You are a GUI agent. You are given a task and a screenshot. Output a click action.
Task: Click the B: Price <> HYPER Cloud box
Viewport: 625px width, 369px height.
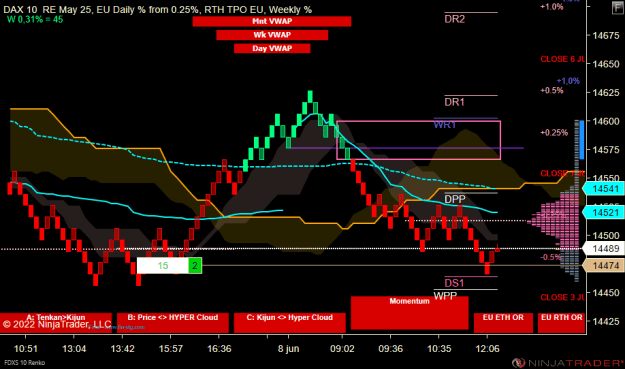pos(173,322)
